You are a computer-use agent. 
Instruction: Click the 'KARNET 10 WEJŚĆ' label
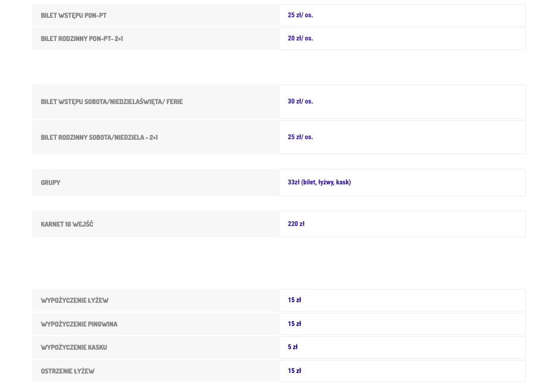(x=67, y=224)
